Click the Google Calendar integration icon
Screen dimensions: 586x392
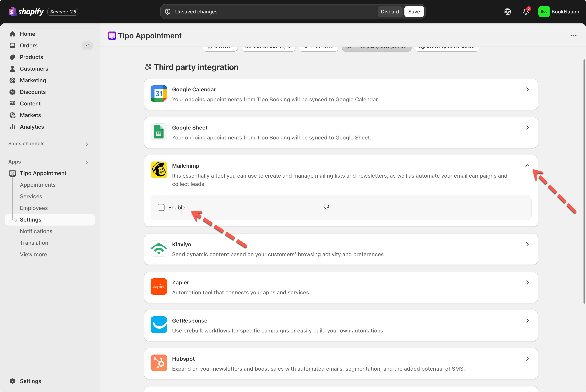pos(159,94)
